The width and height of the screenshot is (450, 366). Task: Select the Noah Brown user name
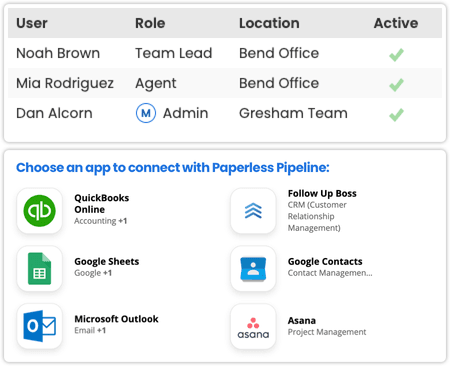point(58,53)
